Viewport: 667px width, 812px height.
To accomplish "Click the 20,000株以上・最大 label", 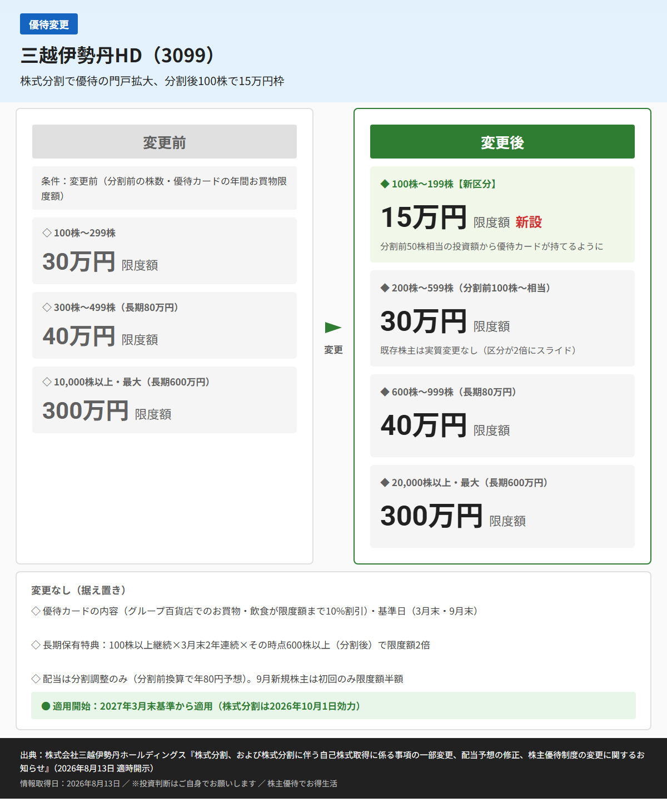I will point(464,483).
